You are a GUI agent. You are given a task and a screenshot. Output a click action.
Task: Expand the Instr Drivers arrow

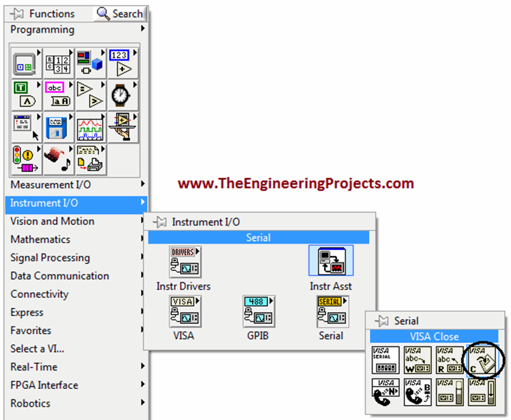click(198, 252)
